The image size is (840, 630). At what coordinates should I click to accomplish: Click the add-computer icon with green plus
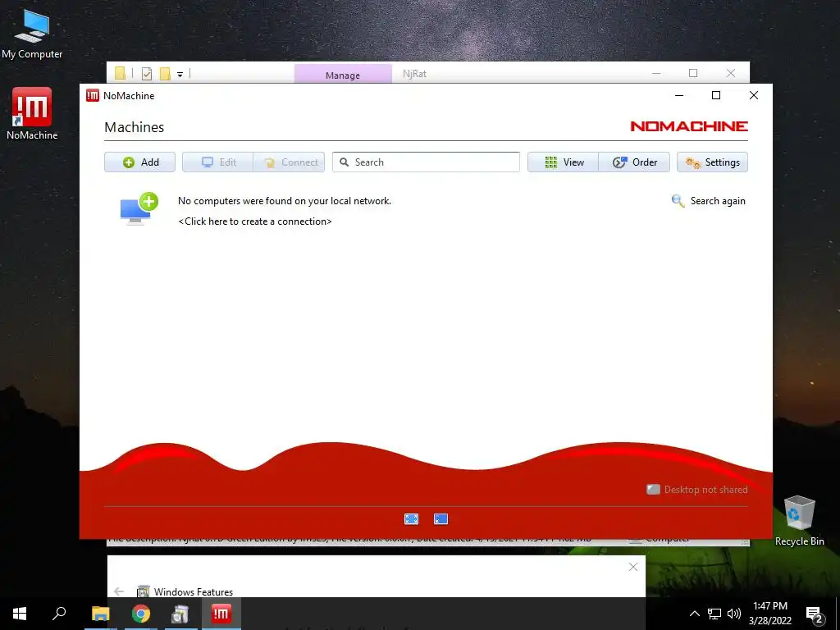pyautogui.click(x=139, y=208)
